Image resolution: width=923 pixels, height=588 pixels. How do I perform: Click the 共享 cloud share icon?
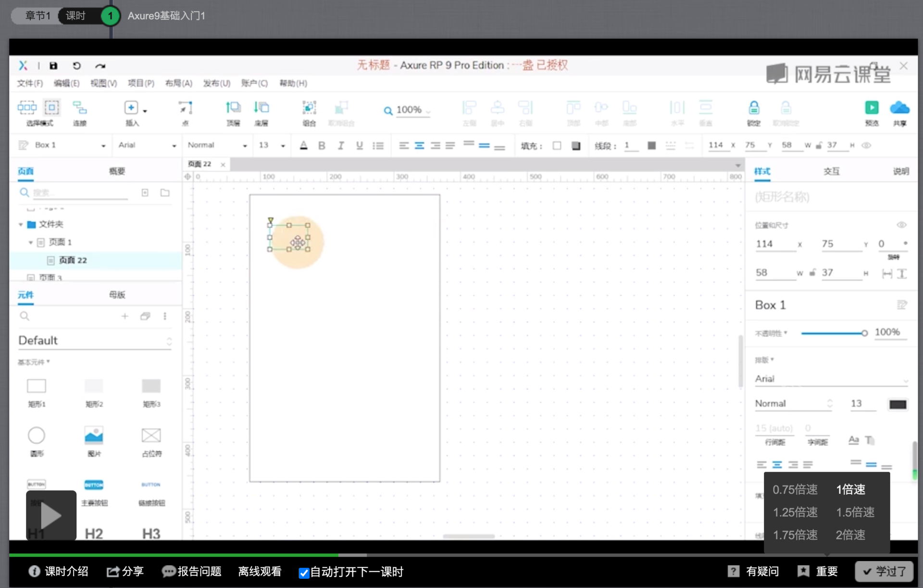(x=899, y=107)
